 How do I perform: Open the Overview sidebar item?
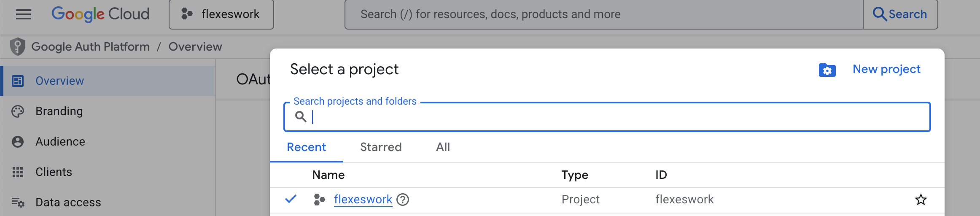(59, 81)
